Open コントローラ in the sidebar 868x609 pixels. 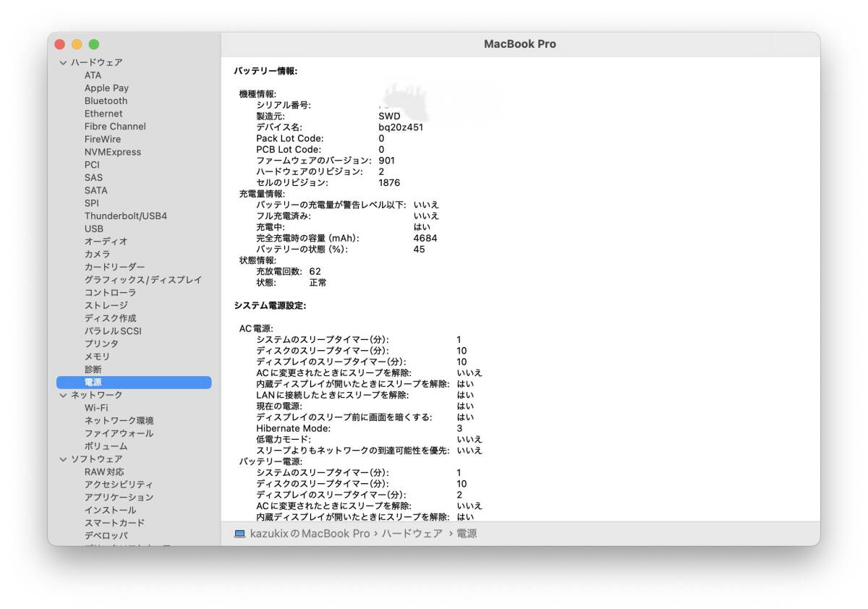tap(110, 293)
